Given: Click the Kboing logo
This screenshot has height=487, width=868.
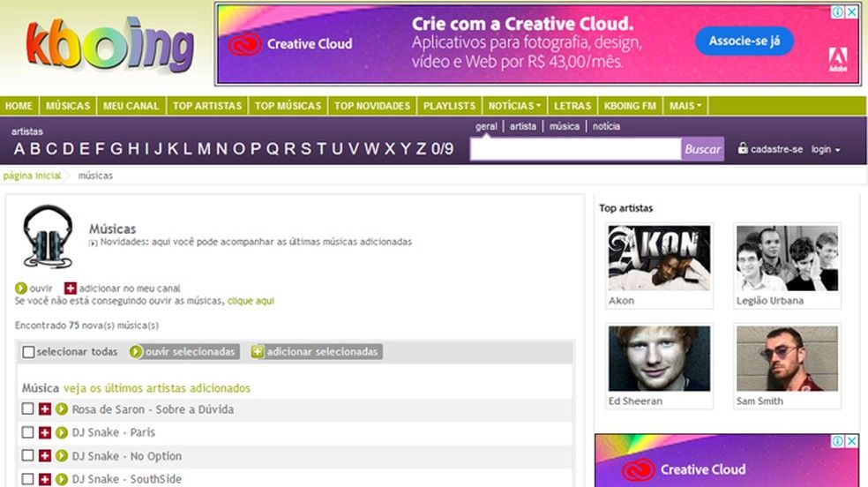Looking at the screenshot, I should pyautogui.click(x=109, y=47).
